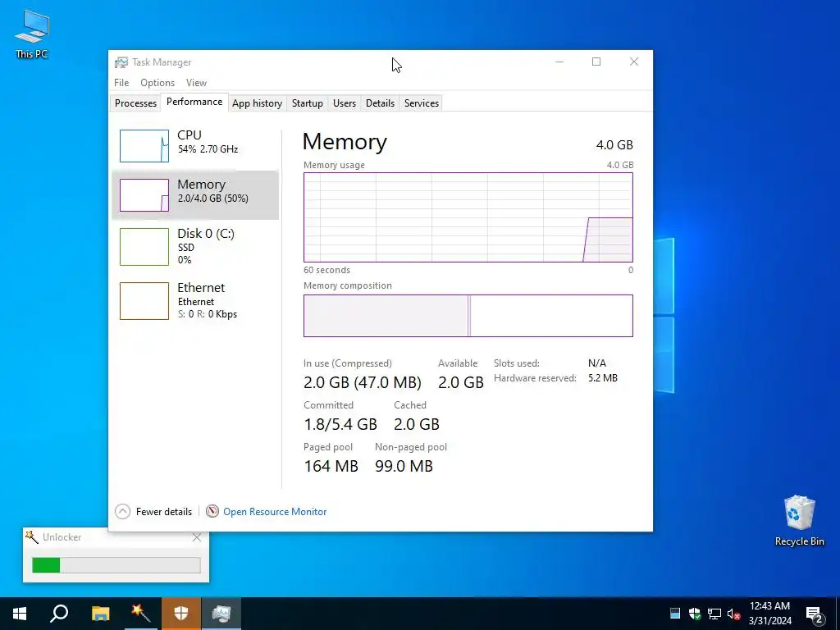Open the network tray icon
840x630 pixels.
tap(714, 614)
